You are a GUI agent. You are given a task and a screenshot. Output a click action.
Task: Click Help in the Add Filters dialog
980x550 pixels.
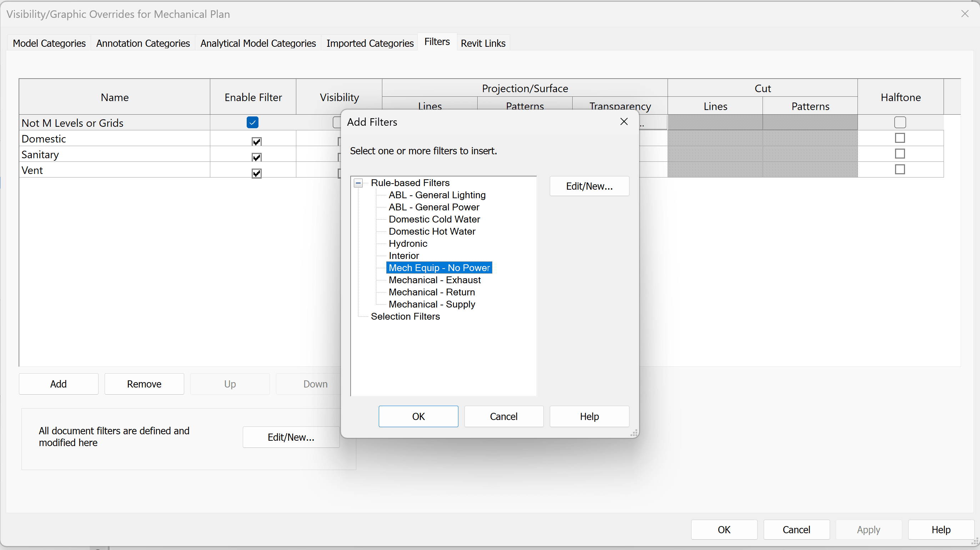[589, 416]
